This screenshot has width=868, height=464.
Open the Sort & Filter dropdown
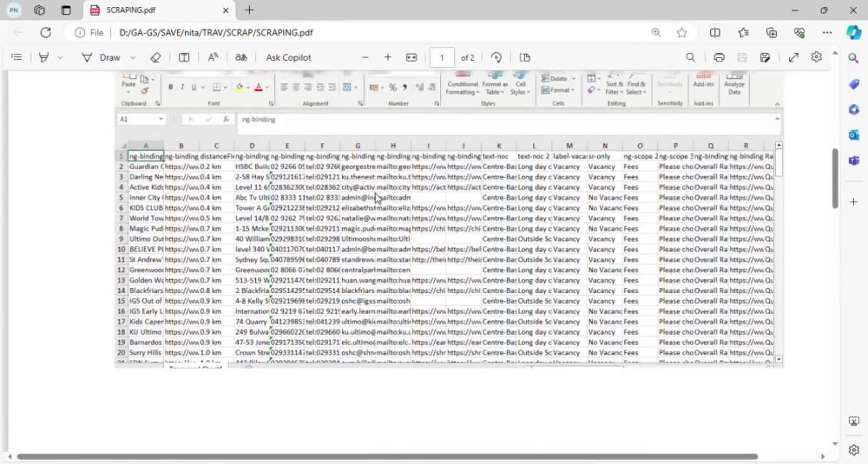tap(614, 83)
